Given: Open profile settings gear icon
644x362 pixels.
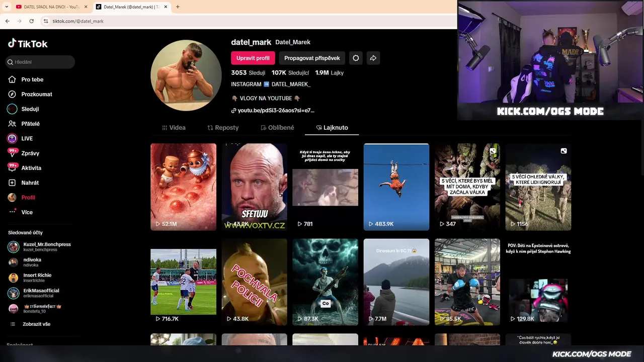Looking at the screenshot, I should pos(356,58).
